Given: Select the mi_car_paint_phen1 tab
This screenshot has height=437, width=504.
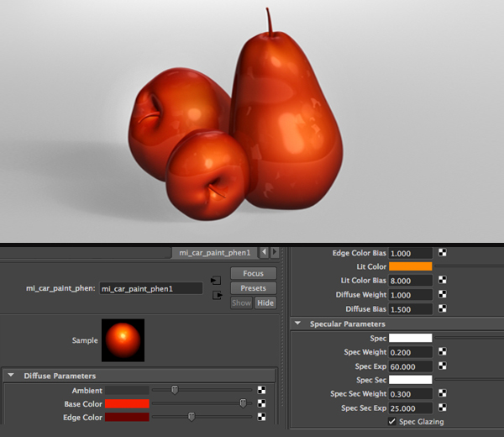Looking at the screenshot, I should point(215,253).
